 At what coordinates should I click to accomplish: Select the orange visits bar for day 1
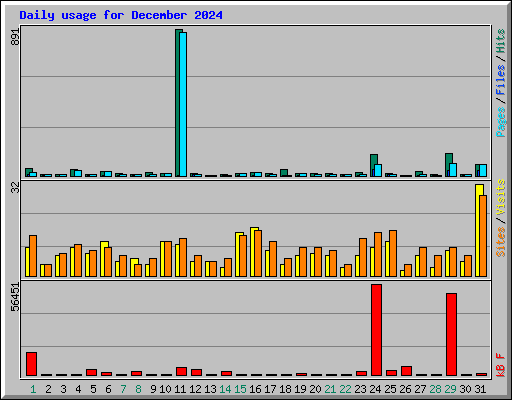pyautogui.click(x=33, y=256)
